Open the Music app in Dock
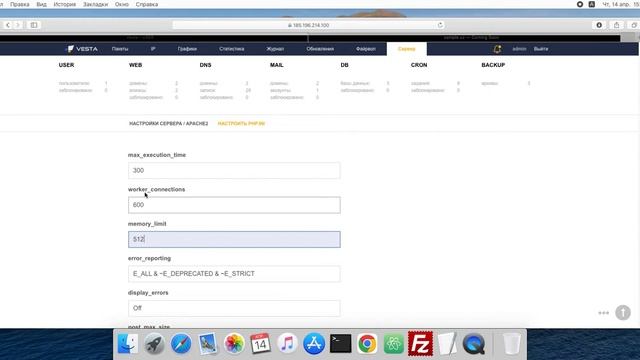Screen dimensions: 640x360 [287, 344]
